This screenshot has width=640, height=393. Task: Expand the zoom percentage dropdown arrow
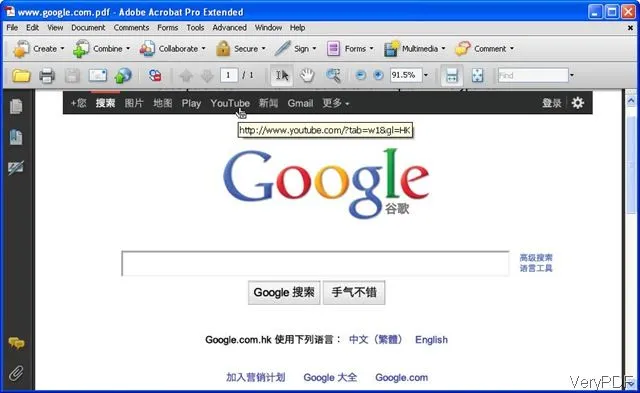(426, 75)
